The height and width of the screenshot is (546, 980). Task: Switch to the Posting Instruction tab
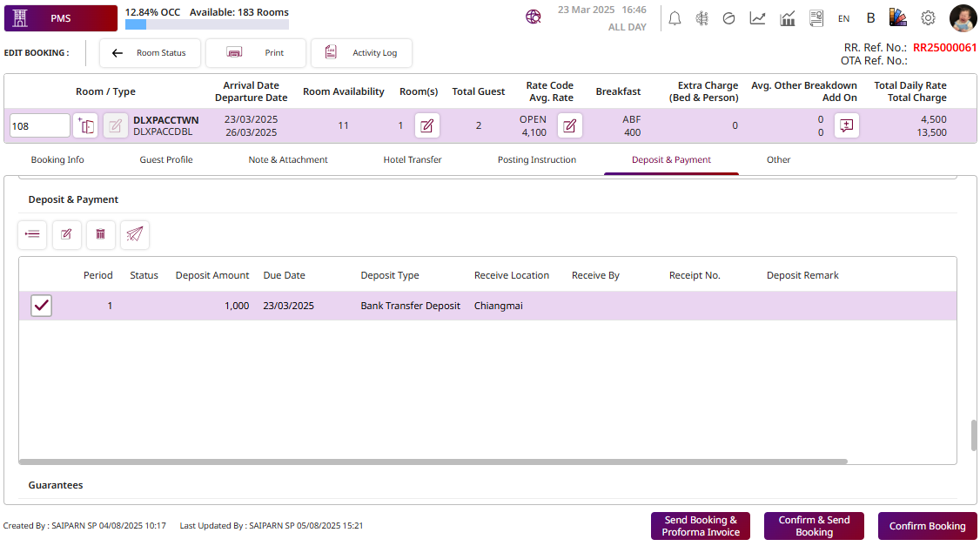[536, 160]
